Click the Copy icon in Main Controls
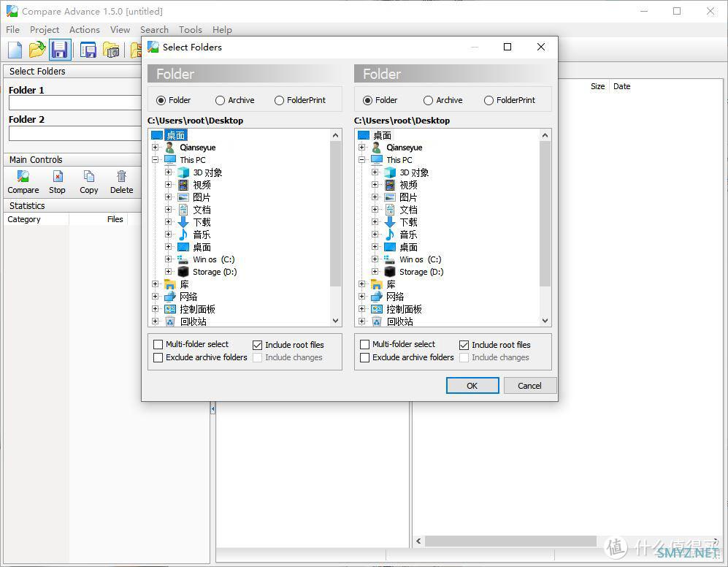 88,176
